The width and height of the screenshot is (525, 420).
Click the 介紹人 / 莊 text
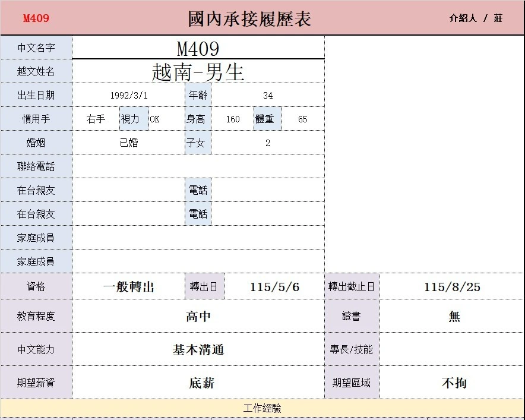coord(476,18)
